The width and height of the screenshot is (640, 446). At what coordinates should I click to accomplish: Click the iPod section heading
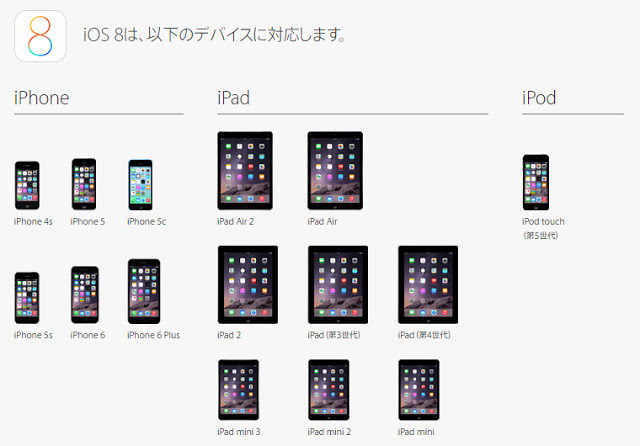(539, 98)
